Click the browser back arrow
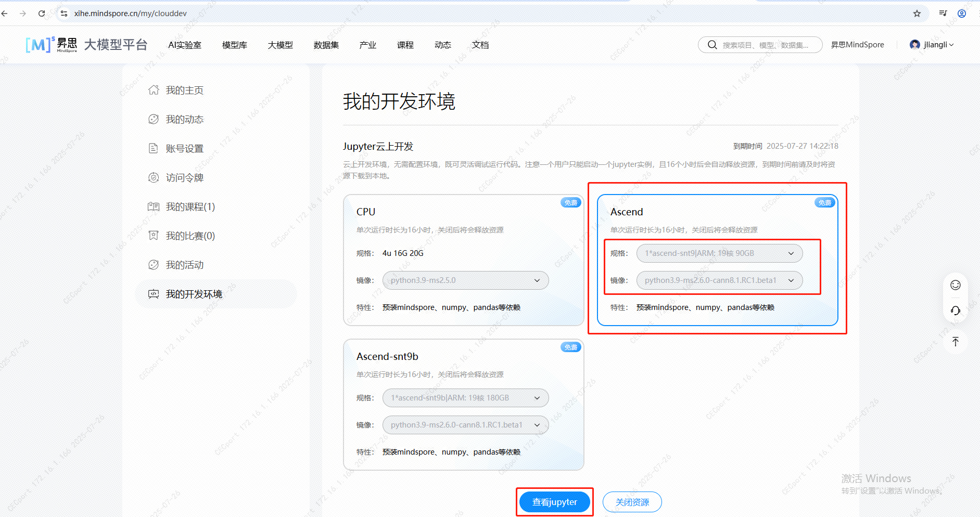 click(x=5, y=14)
